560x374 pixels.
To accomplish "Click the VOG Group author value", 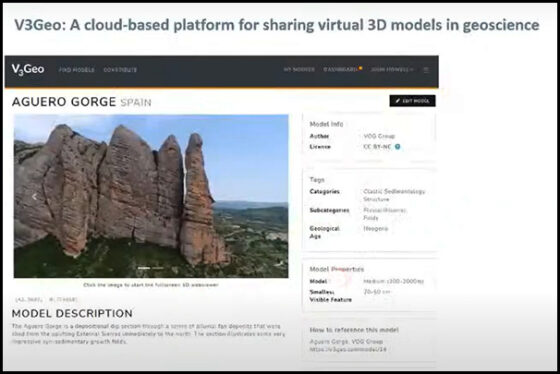I will pos(379,136).
